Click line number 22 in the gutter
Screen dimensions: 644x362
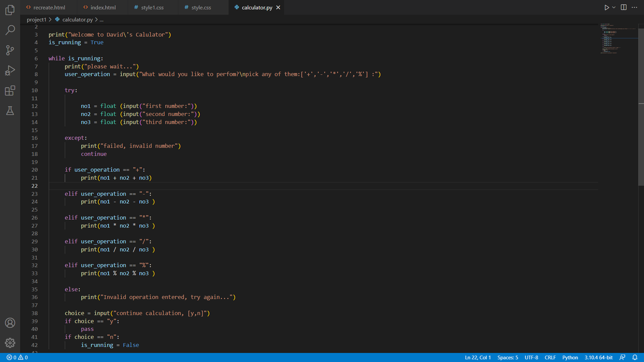tap(34, 186)
